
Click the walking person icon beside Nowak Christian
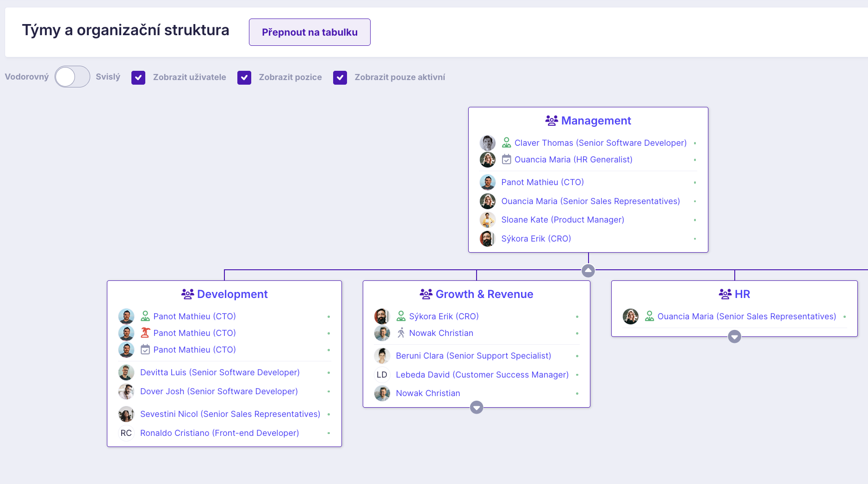(x=401, y=333)
